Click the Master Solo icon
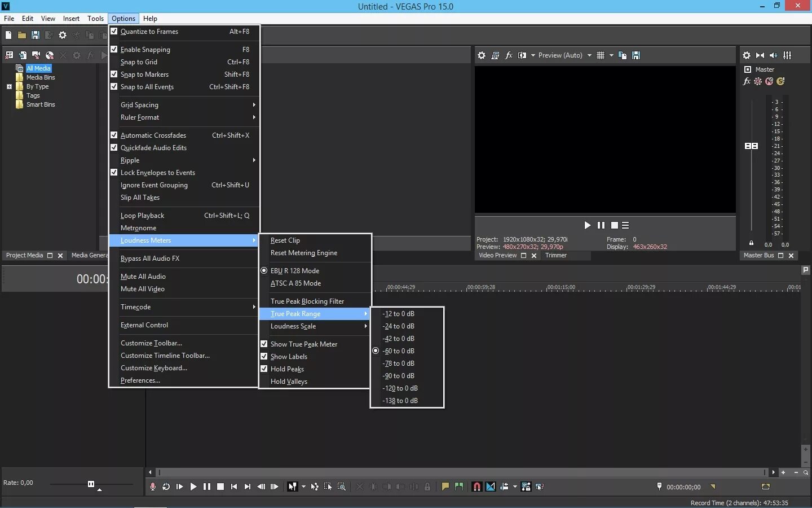The height and width of the screenshot is (508, 812). point(780,81)
